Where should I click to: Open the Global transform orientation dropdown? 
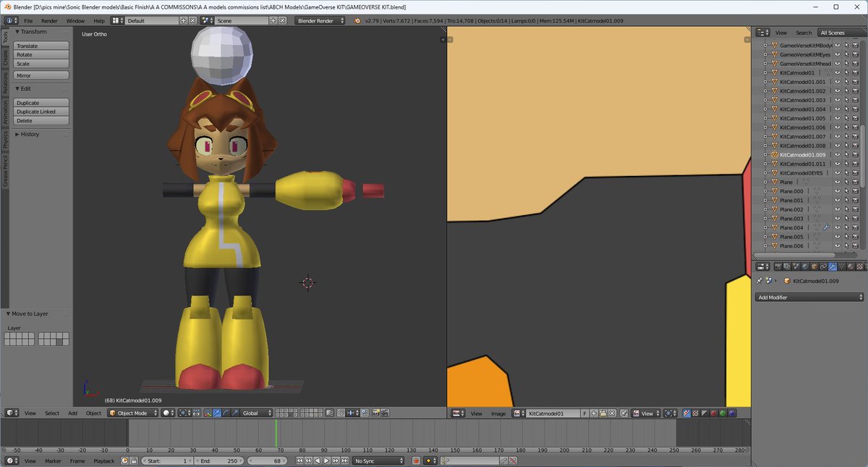click(255, 413)
